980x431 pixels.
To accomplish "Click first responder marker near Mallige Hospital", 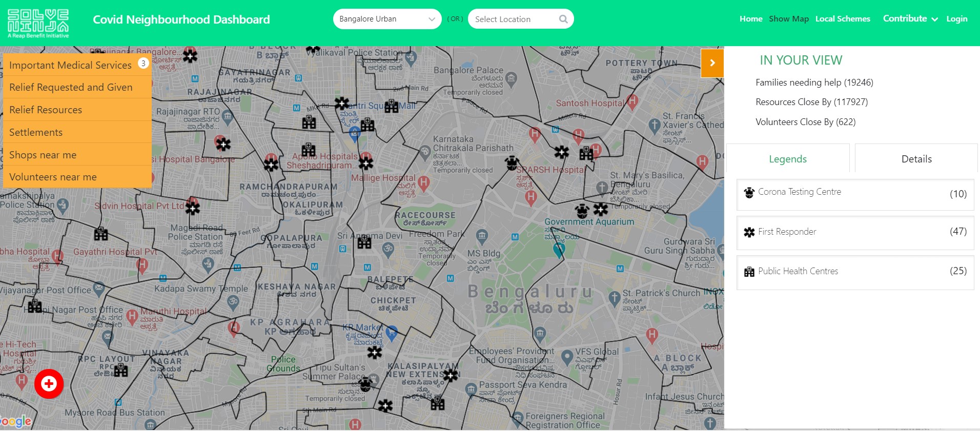I will [365, 163].
